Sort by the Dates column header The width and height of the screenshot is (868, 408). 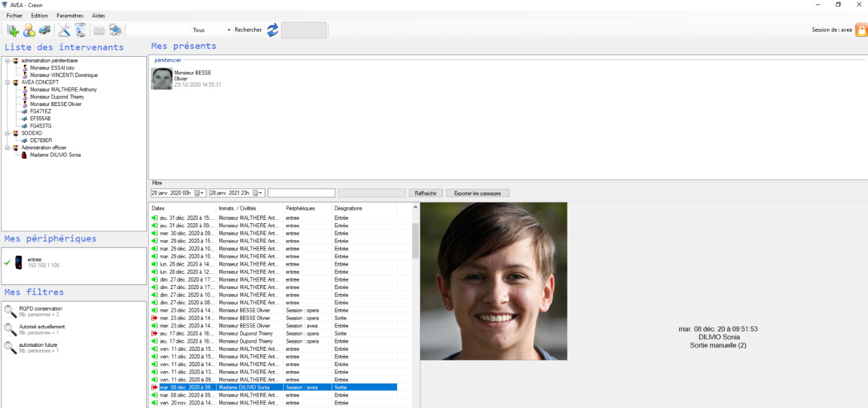coord(183,209)
